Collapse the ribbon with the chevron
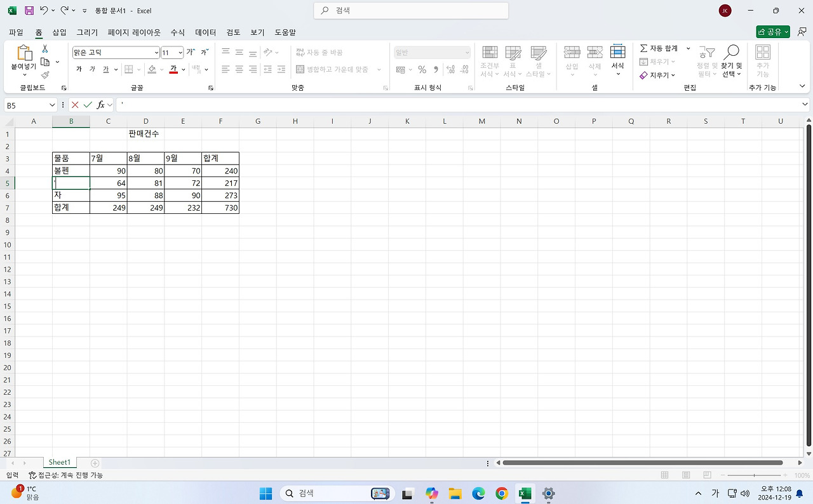The height and width of the screenshot is (504, 813). click(x=803, y=88)
